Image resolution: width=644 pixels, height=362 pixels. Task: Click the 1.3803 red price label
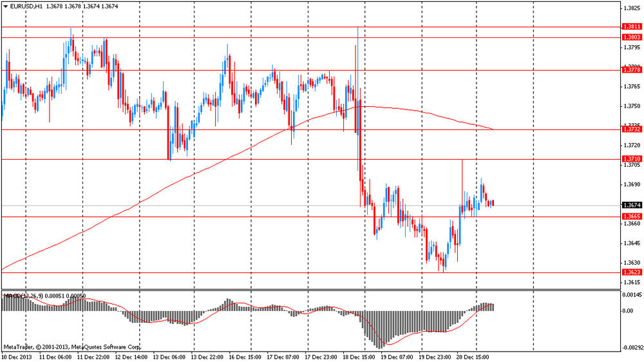632,37
